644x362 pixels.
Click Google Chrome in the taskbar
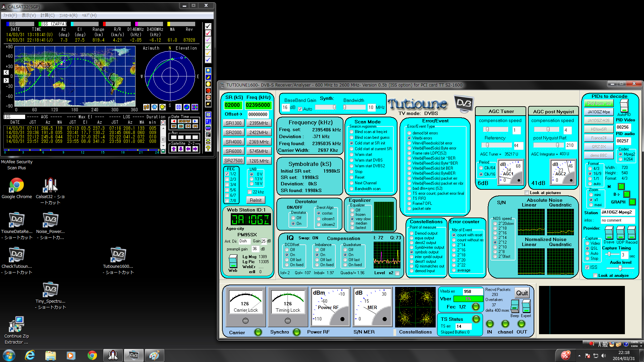[92, 355]
